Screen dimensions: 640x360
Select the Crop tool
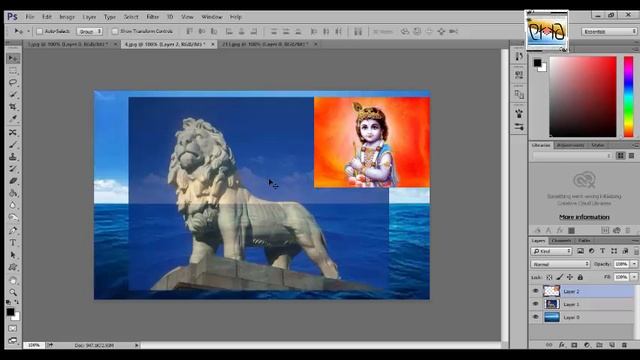(x=13, y=107)
